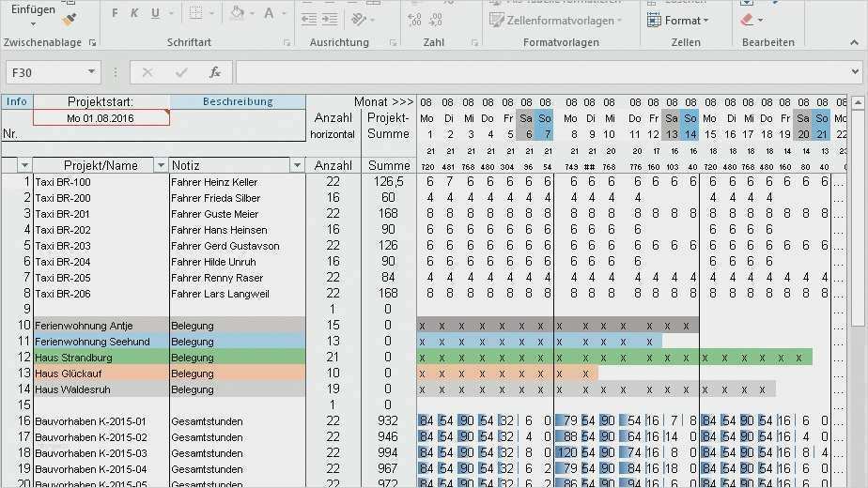
Task: Open the font color dropdown arrow
Action: tap(285, 13)
